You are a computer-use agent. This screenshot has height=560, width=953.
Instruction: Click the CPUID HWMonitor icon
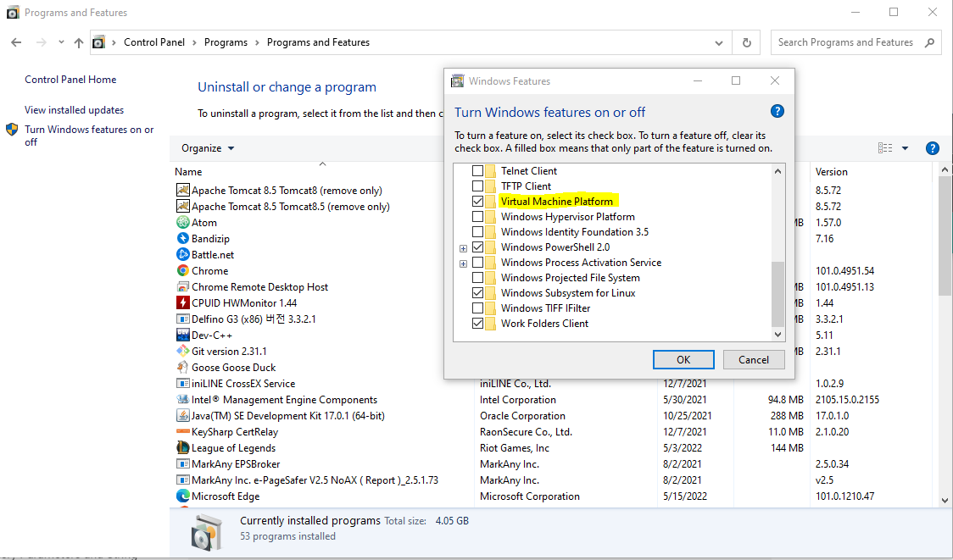tap(182, 302)
